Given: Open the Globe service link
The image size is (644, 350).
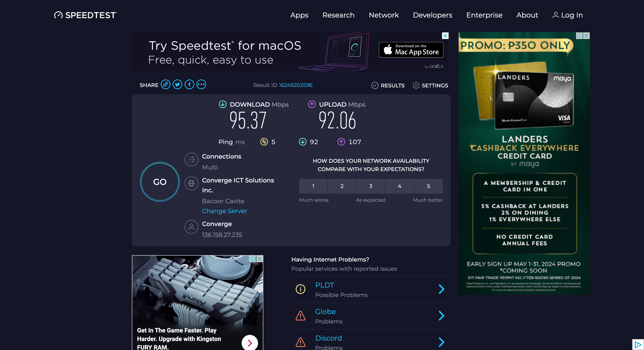Looking at the screenshot, I should [325, 311].
